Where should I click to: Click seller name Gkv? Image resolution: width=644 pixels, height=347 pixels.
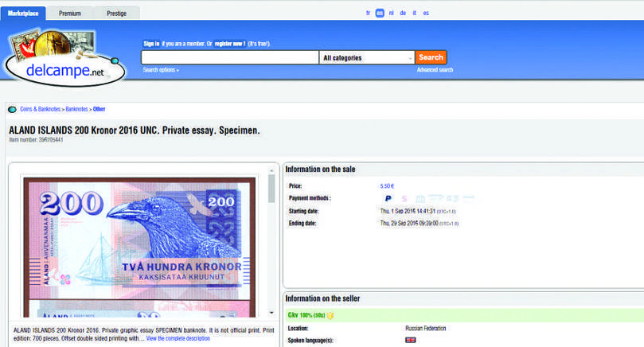point(293,315)
